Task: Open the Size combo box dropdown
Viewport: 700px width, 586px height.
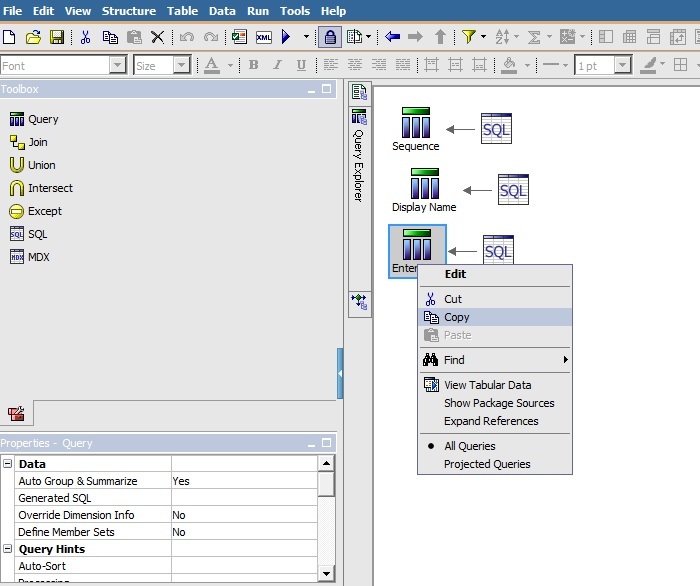Action: (181, 65)
